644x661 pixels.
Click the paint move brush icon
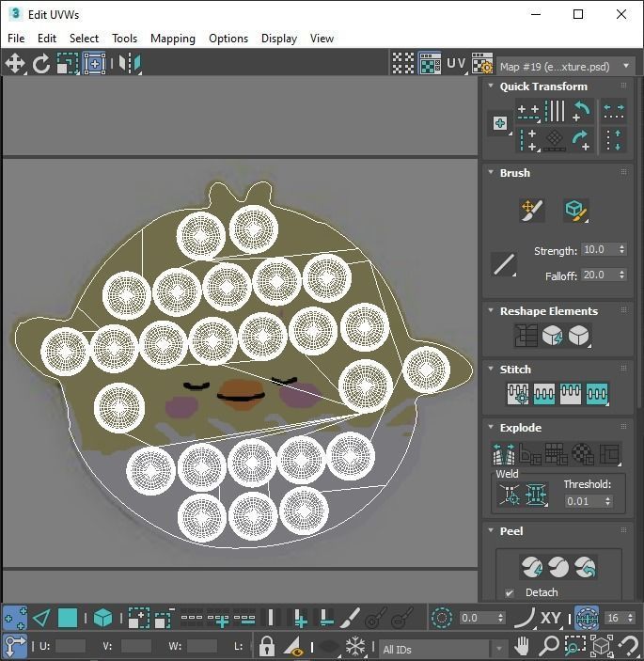pyautogui.click(x=532, y=210)
